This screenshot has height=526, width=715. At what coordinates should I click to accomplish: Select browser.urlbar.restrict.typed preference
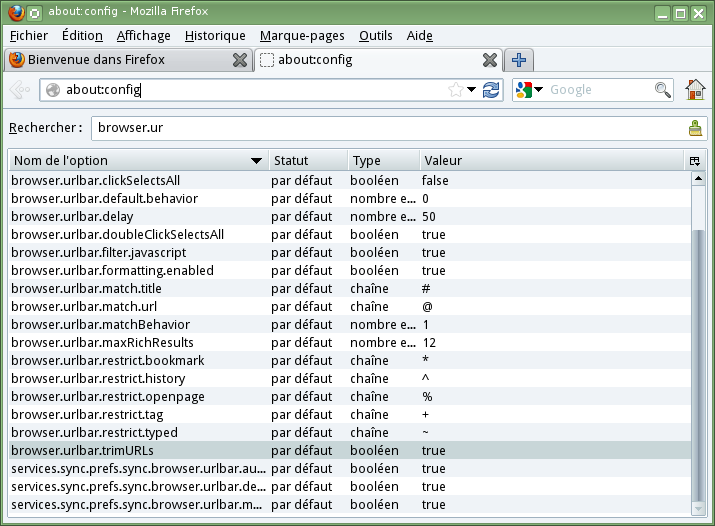tap(350, 433)
